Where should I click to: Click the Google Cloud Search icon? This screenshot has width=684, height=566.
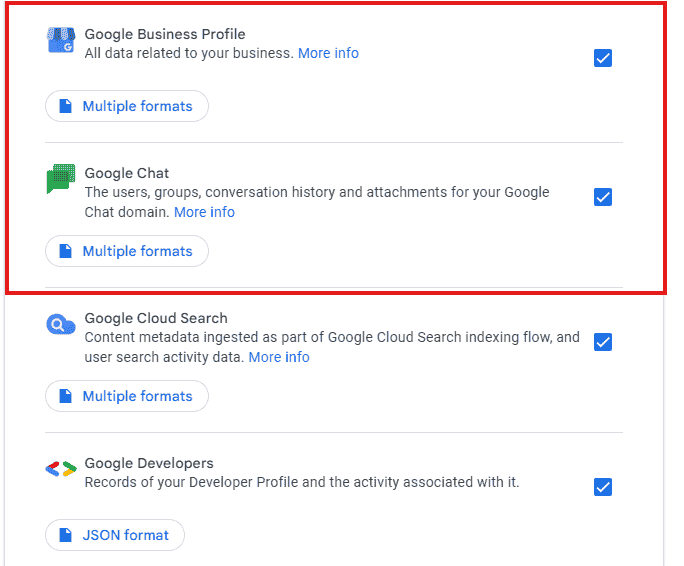[61, 324]
